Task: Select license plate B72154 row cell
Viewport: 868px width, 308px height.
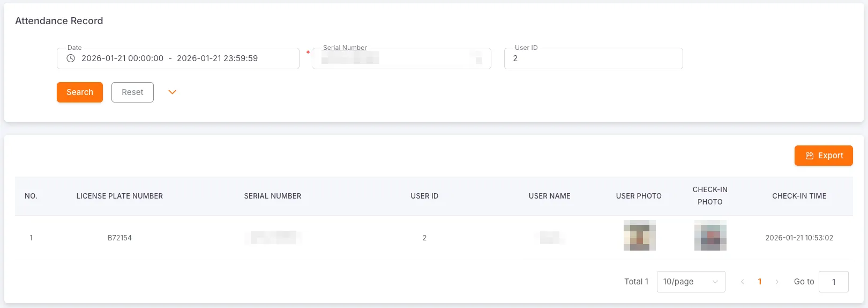Action: (x=119, y=238)
